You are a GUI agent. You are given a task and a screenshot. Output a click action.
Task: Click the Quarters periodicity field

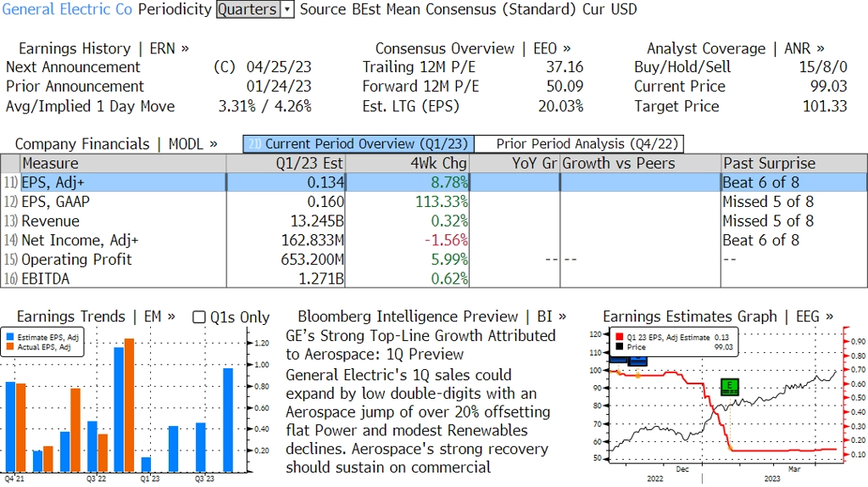pos(248,9)
